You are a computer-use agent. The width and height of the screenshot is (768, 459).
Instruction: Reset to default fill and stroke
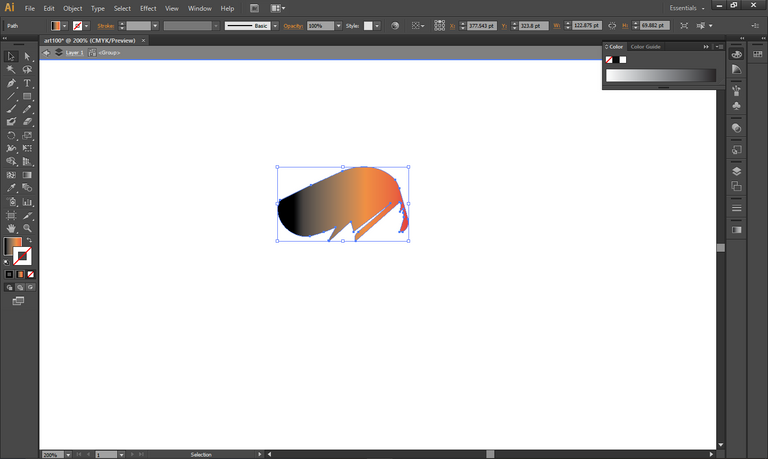coord(6,262)
